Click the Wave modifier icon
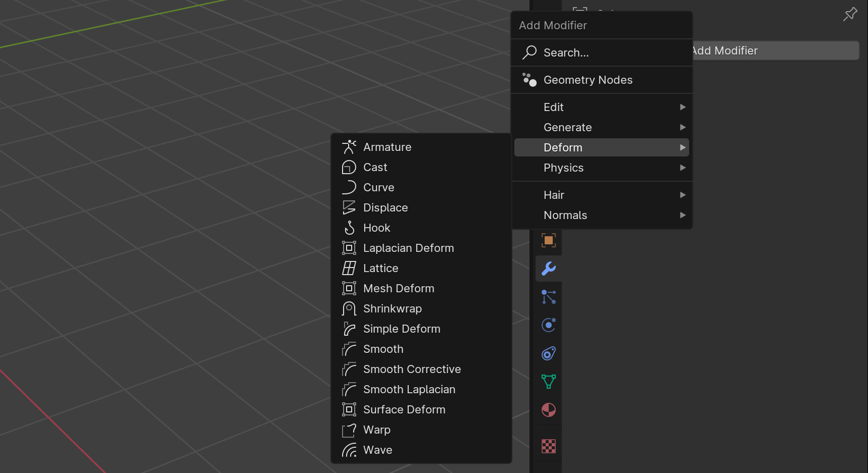Image resolution: width=868 pixels, height=473 pixels. tap(349, 450)
